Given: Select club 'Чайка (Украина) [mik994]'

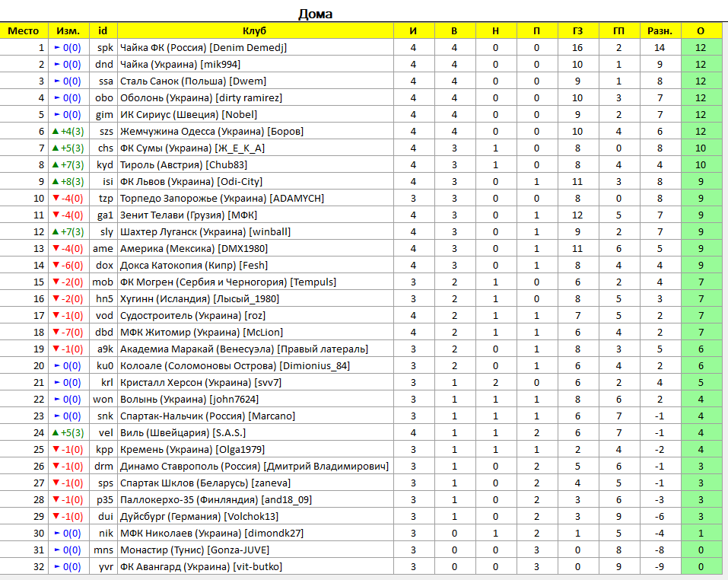Looking at the screenshot, I should 180,65.
